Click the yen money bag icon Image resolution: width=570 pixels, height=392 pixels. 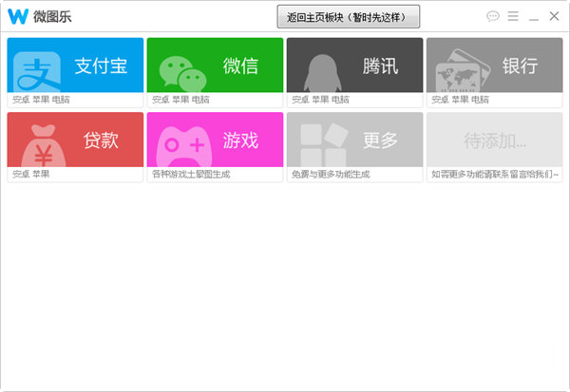point(44,145)
